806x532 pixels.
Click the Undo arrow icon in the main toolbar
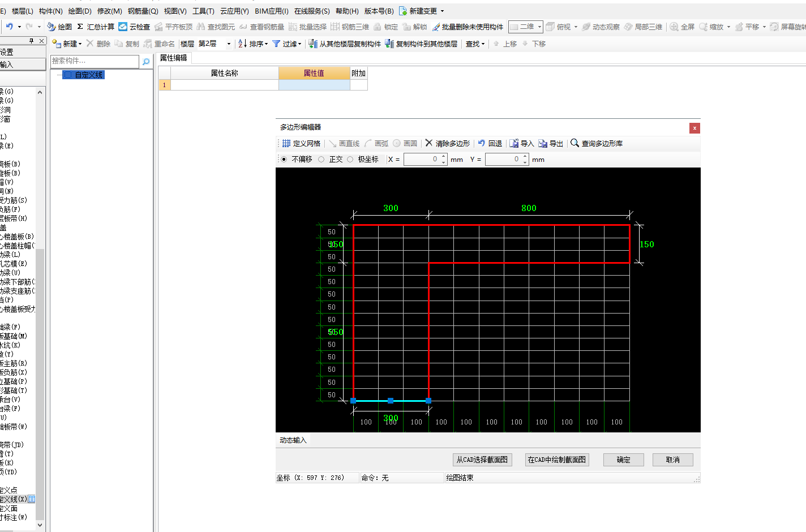coord(9,27)
